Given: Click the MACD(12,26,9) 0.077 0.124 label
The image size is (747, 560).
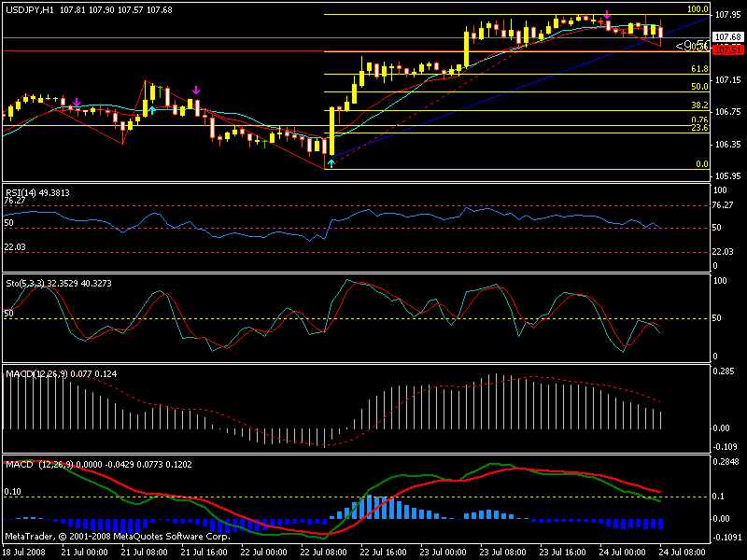Looking at the screenshot, I should (61, 374).
